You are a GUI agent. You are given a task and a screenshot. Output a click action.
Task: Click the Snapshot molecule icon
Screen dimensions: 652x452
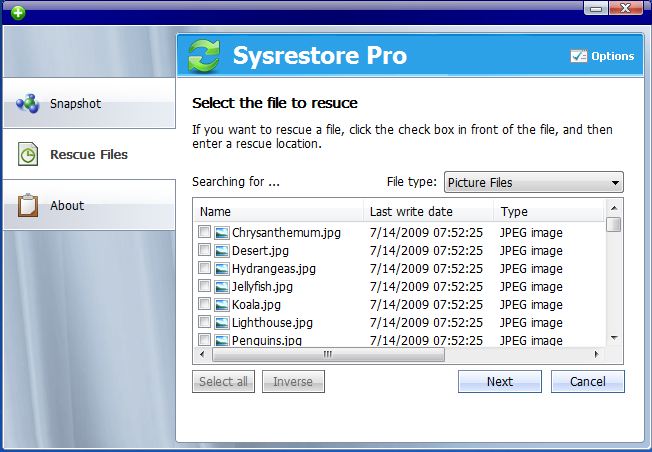28,104
